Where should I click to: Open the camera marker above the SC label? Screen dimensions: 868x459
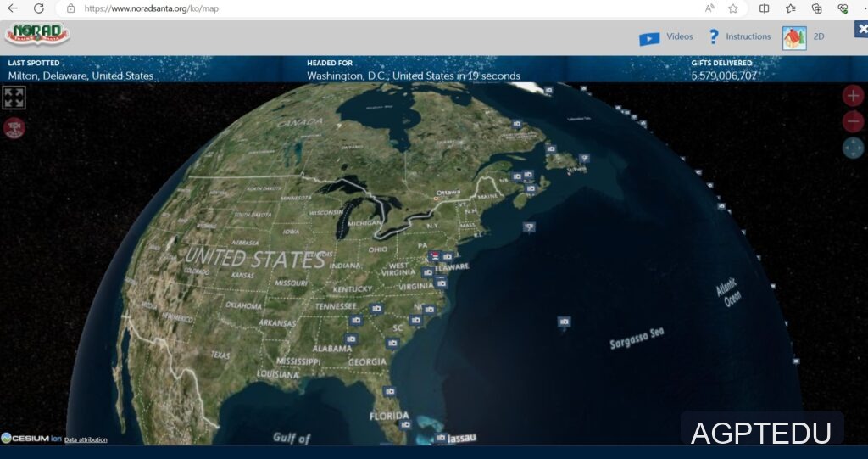click(x=415, y=320)
